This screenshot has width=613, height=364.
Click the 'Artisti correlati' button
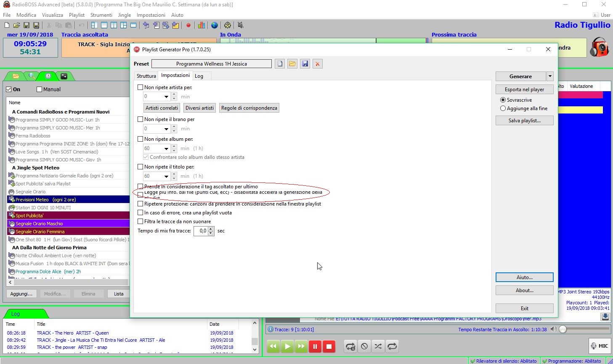(162, 108)
